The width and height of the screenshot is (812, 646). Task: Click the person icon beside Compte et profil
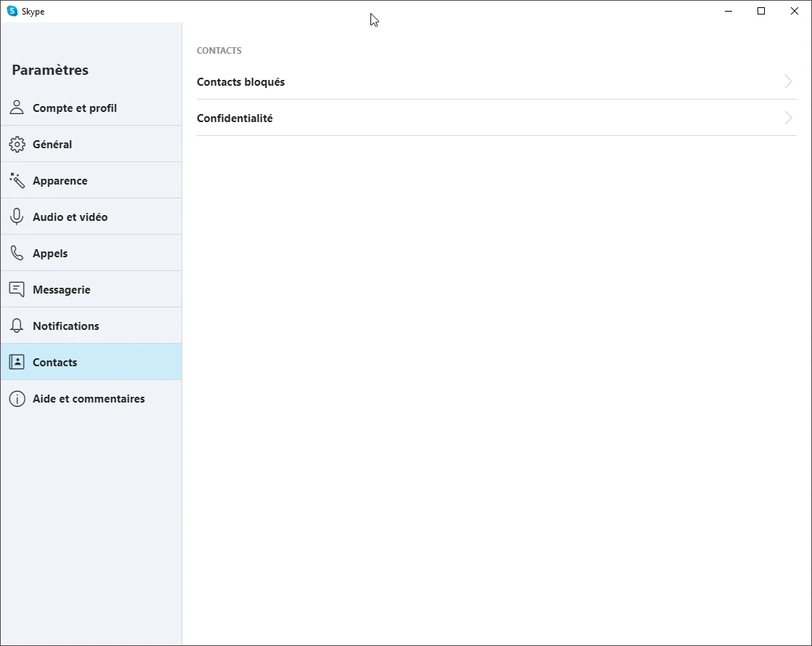point(17,108)
